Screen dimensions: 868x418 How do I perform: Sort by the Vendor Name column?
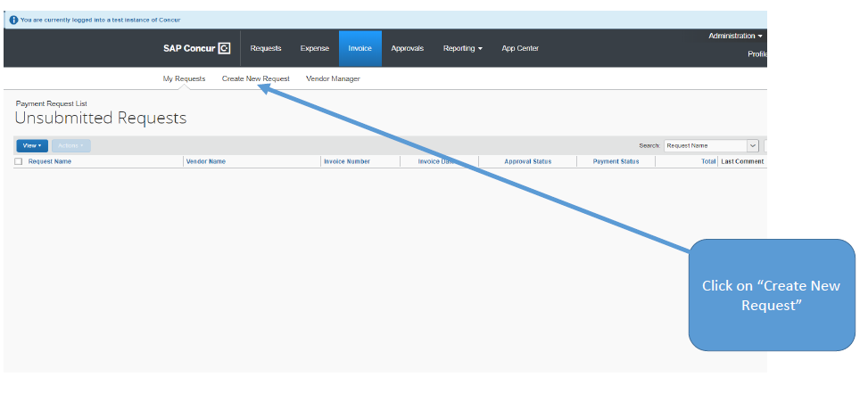[206, 161]
